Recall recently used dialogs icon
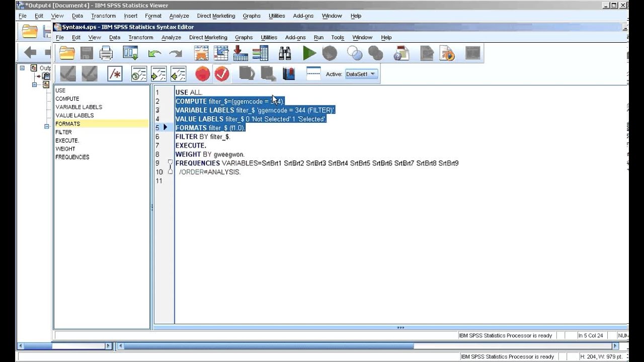The height and width of the screenshot is (362, 644). coord(131,53)
